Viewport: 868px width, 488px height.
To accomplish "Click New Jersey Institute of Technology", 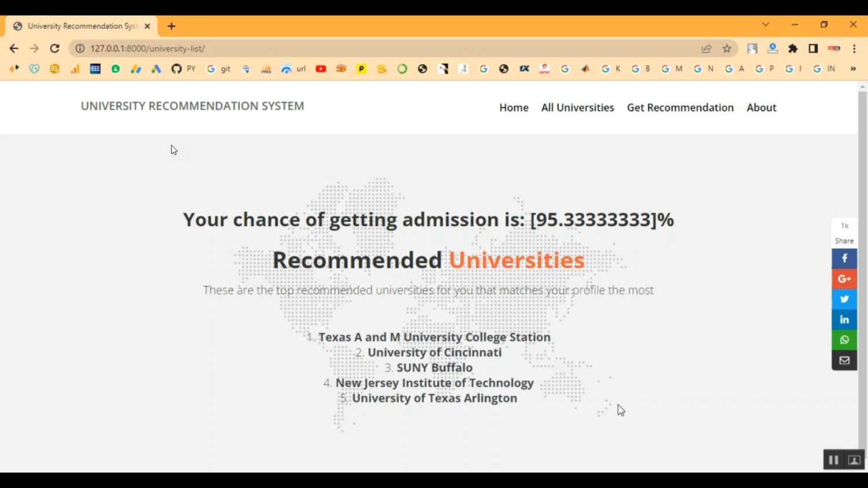I will (x=435, y=383).
